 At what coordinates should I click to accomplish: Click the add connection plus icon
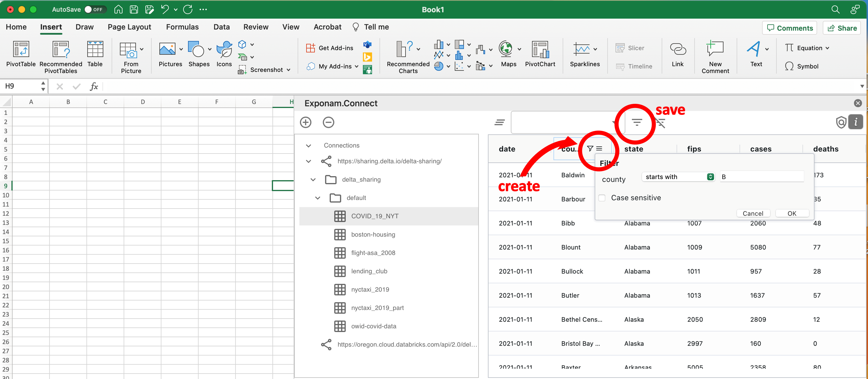coord(305,122)
